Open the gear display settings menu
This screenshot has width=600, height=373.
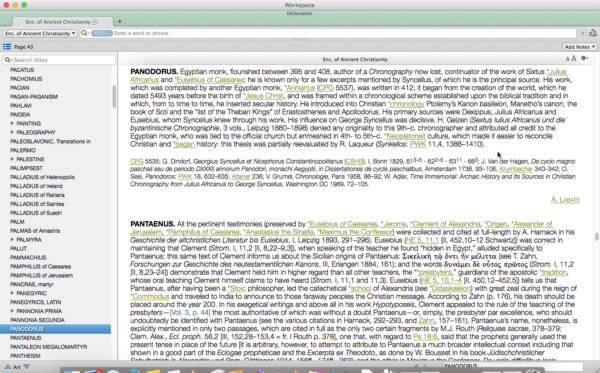[585, 59]
